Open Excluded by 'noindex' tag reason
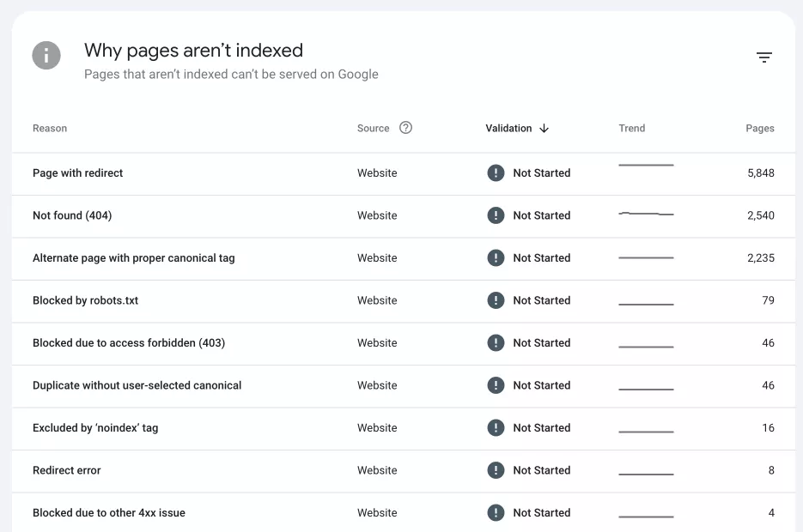Viewport: 803px width, 532px height. 95,427
